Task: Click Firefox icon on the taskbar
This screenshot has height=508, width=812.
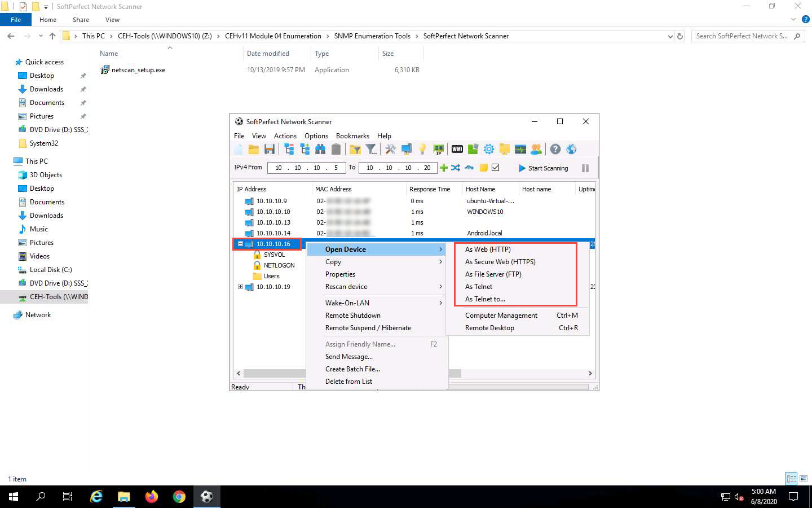Action: (x=152, y=497)
